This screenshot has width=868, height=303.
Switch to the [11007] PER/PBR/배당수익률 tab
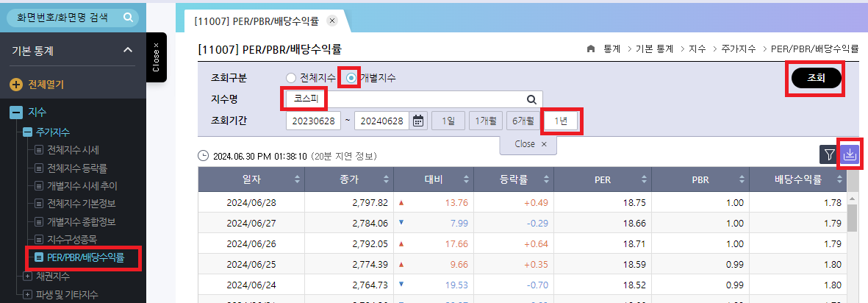tap(257, 21)
